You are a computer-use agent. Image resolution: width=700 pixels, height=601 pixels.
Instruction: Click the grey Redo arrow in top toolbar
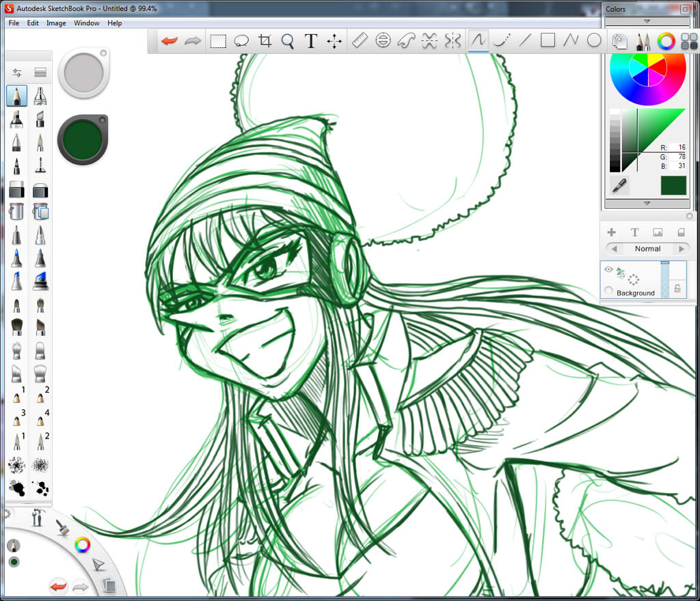[x=193, y=41]
